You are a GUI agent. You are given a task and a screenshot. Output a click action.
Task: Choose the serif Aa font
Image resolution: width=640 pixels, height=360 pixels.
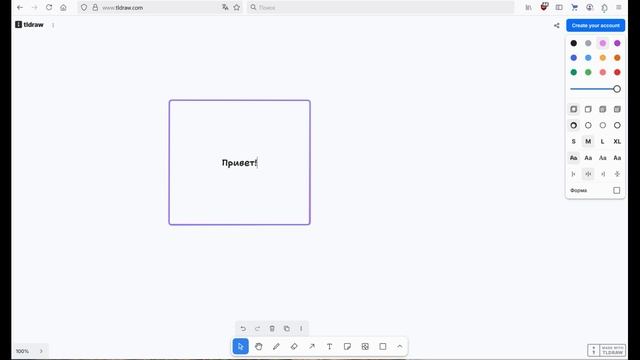pos(603,158)
